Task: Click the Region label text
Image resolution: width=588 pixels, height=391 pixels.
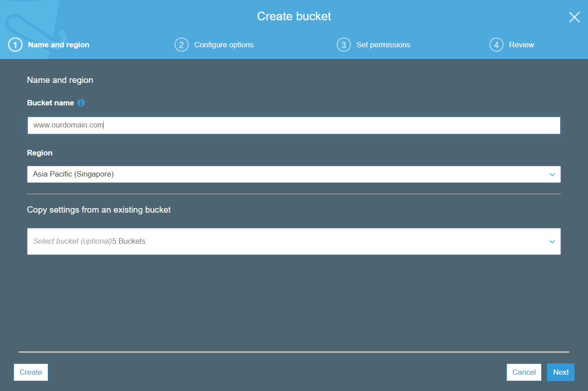Action: pos(40,153)
